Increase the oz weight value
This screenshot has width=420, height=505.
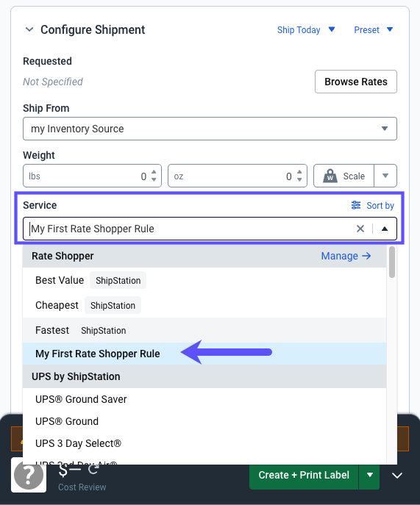(299, 172)
